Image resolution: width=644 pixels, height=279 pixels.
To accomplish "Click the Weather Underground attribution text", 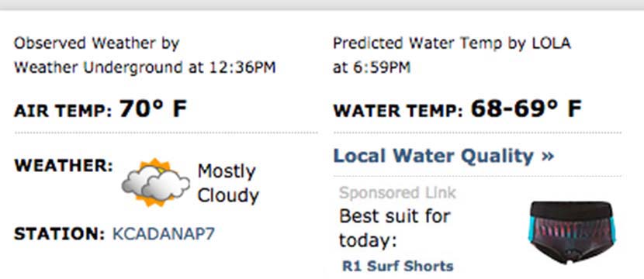I will 99,67.
